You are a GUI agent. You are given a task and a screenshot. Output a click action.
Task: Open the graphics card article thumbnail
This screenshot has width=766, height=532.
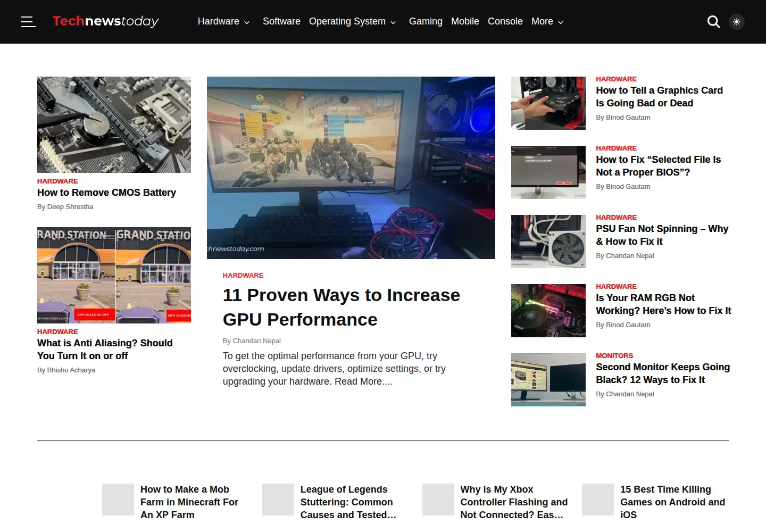(x=548, y=103)
